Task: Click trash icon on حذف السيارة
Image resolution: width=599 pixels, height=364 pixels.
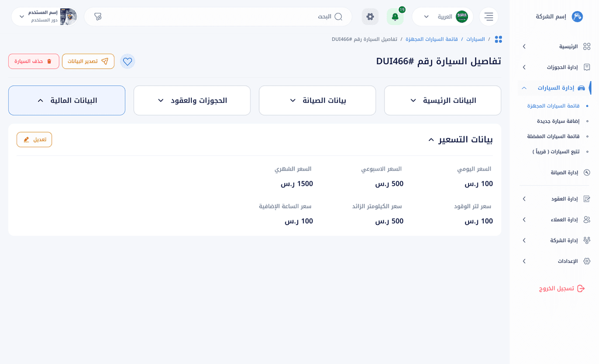Action: [x=49, y=61]
